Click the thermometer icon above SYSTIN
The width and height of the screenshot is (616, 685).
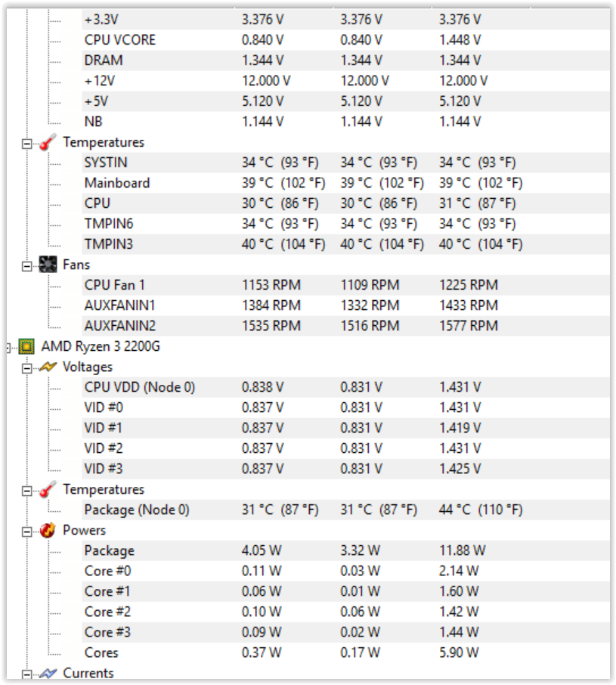pos(48,142)
